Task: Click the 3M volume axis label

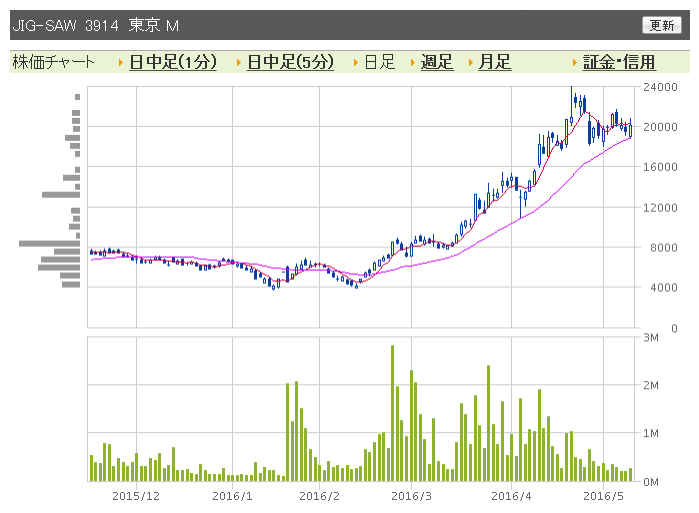Action: (651, 337)
